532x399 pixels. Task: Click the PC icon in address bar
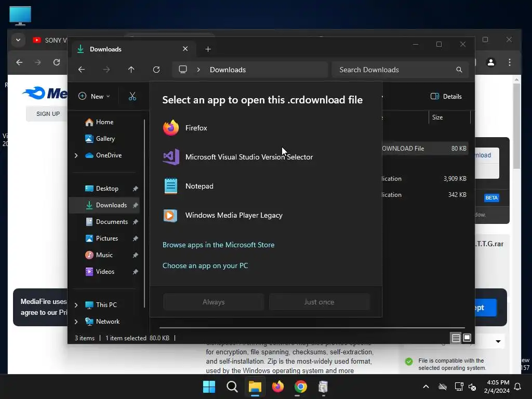pos(183,70)
